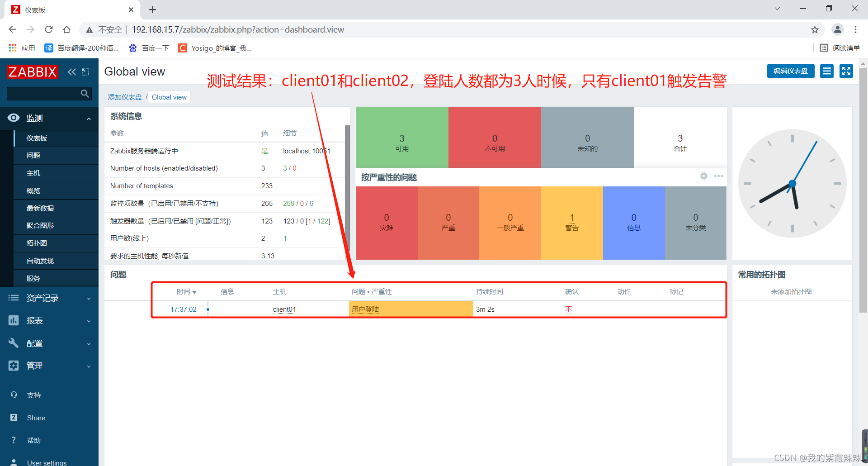Open 按严重性的问题 widget three-dots menu
The height and width of the screenshot is (466, 868).
719,176
